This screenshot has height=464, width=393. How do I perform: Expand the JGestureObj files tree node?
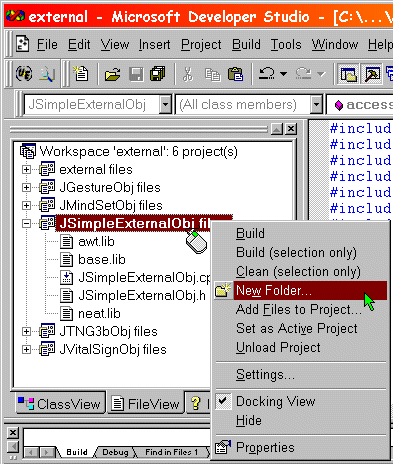26,187
